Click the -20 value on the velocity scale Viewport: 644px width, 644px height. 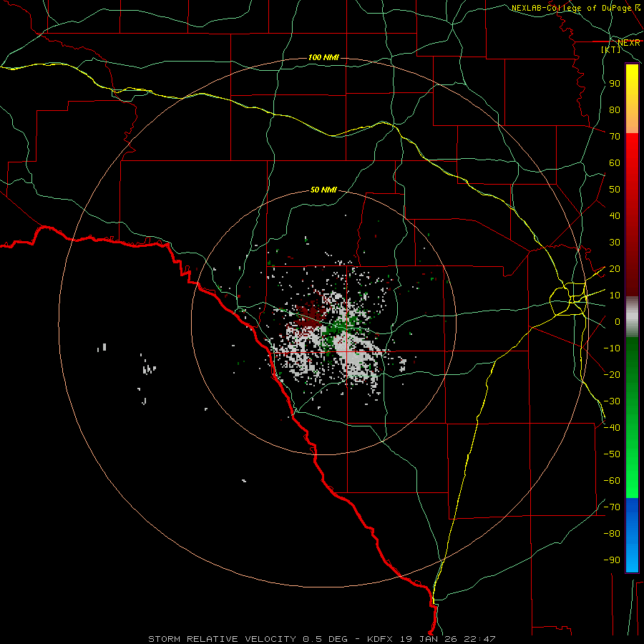[x=612, y=374]
